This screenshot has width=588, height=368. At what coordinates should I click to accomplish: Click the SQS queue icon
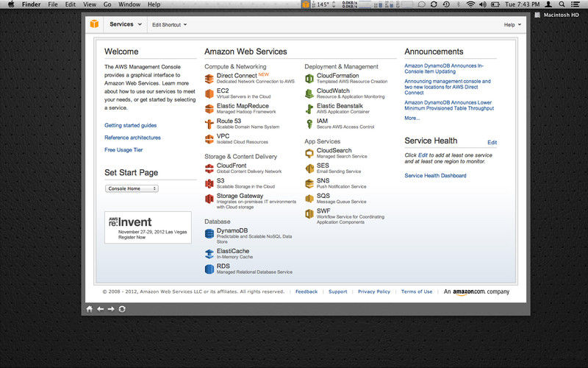(309, 199)
